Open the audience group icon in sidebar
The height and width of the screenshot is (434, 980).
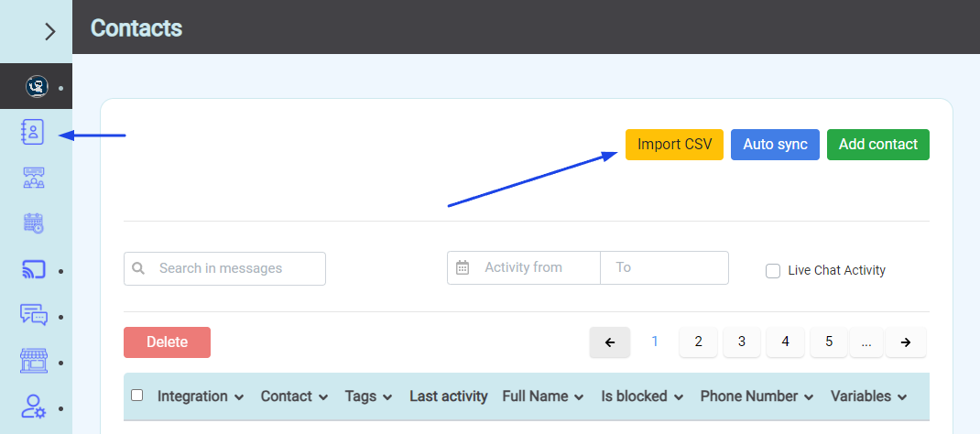34,178
